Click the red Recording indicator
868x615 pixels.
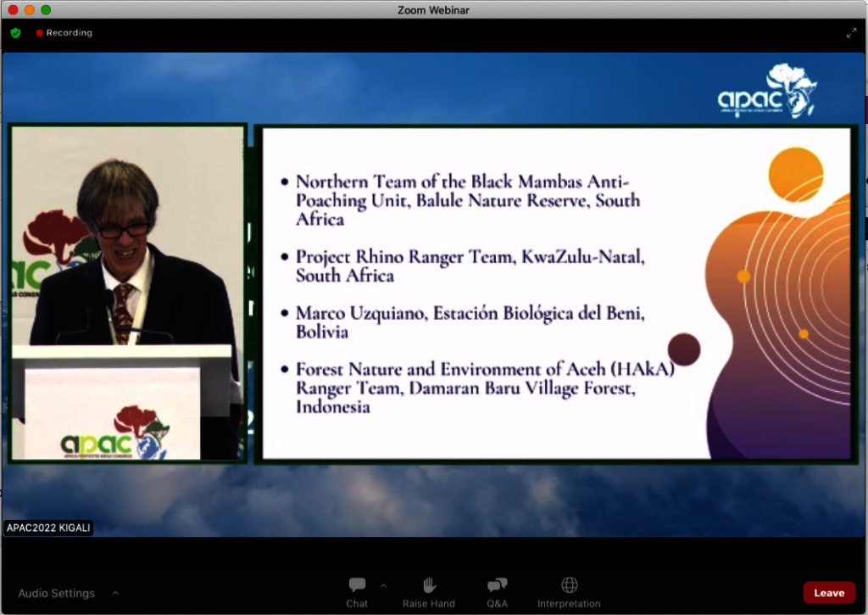pos(64,33)
